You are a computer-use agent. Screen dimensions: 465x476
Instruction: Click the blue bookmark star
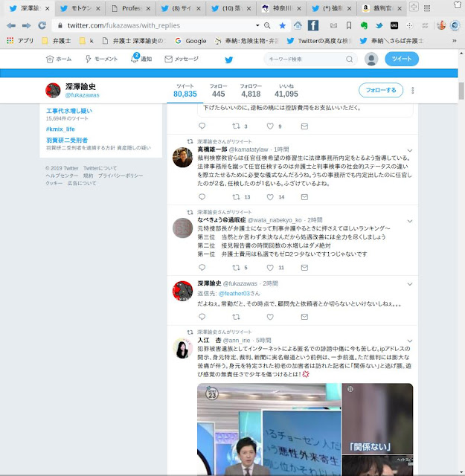(282, 26)
